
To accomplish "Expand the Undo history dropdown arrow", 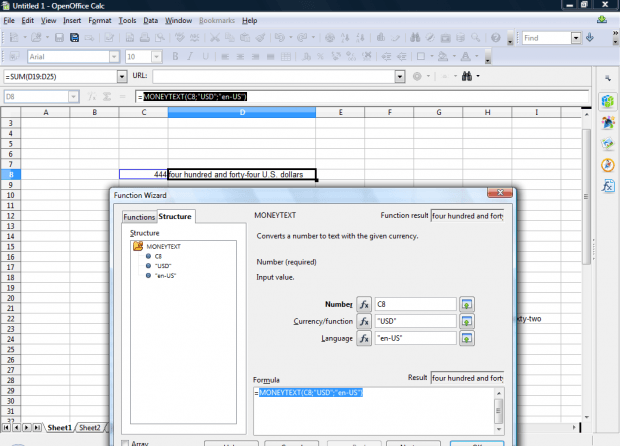I will (290, 38).
